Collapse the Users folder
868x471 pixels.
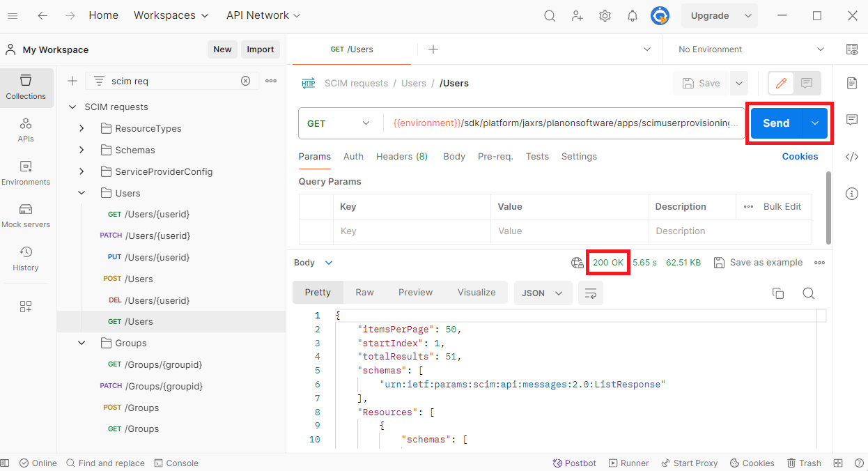pyautogui.click(x=82, y=193)
